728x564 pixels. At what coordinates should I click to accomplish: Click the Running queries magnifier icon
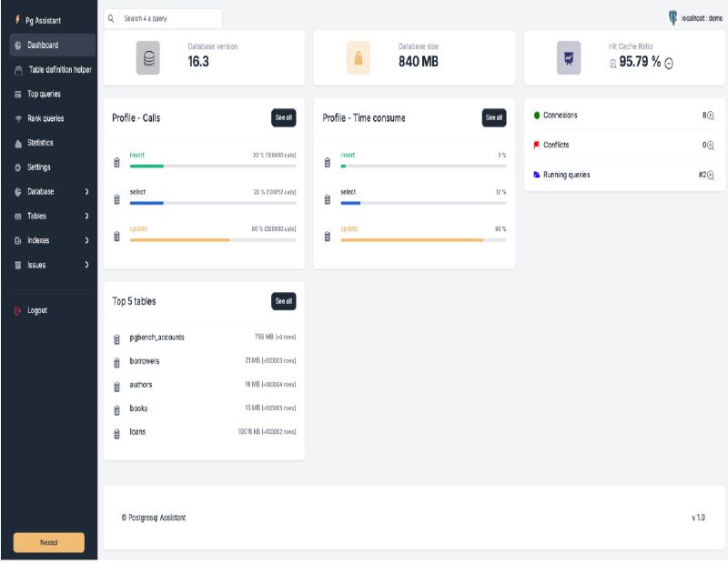click(711, 175)
